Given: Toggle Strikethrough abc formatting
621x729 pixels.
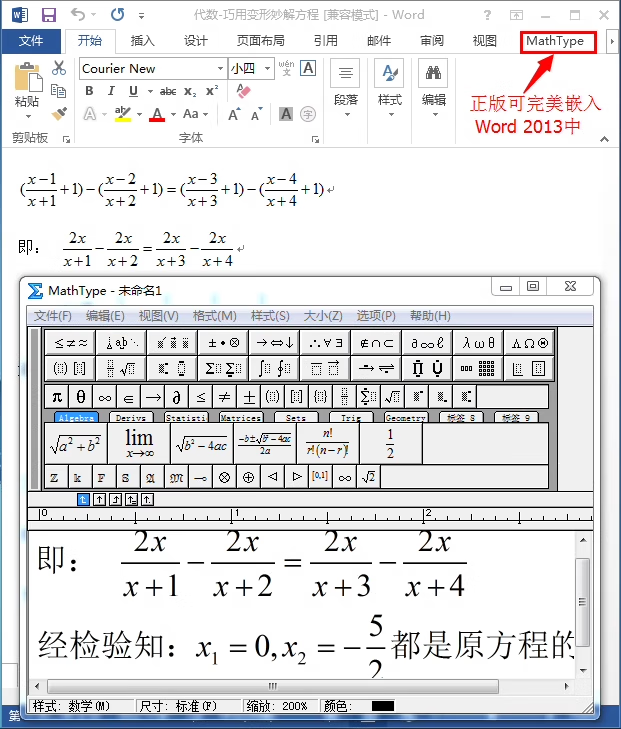Looking at the screenshot, I should [x=168, y=92].
